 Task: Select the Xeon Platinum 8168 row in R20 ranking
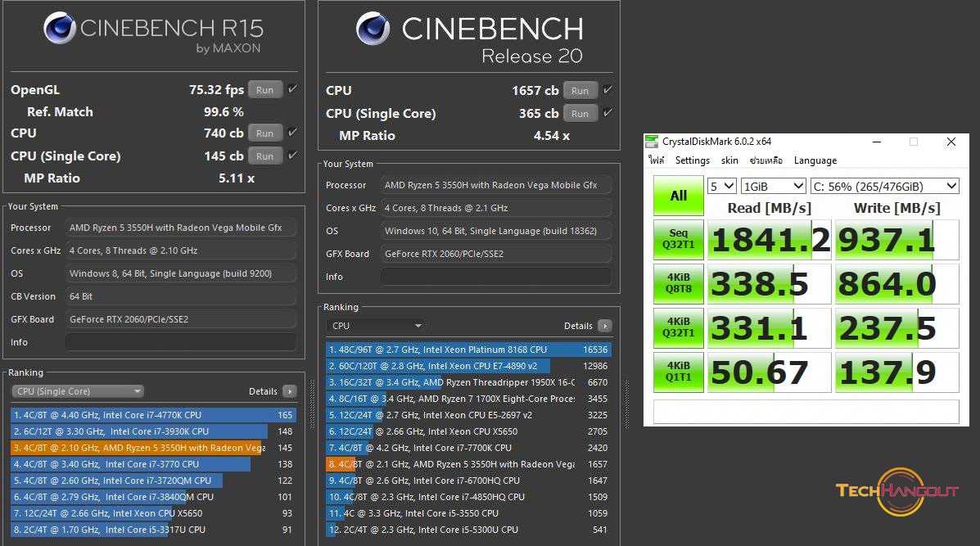(468, 350)
